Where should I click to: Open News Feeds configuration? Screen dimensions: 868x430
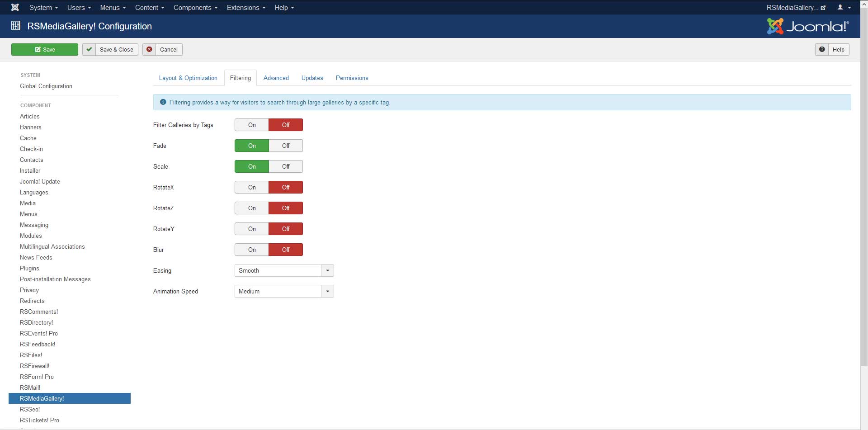tap(36, 257)
